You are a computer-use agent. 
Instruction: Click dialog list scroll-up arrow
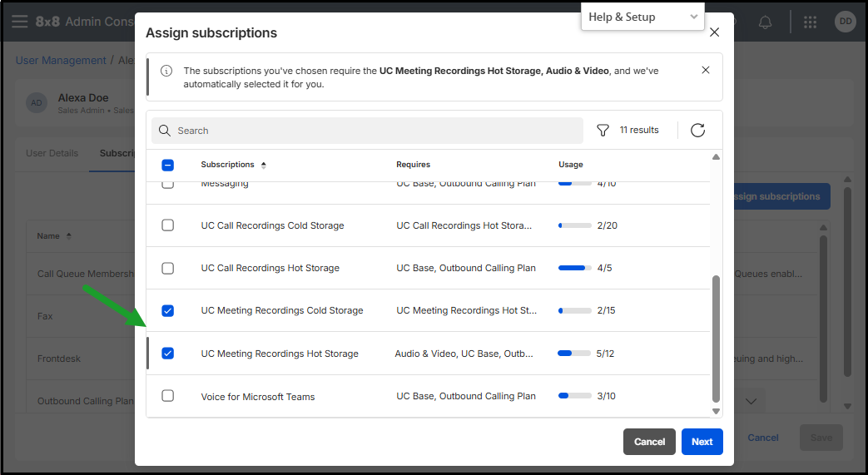[x=716, y=157]
